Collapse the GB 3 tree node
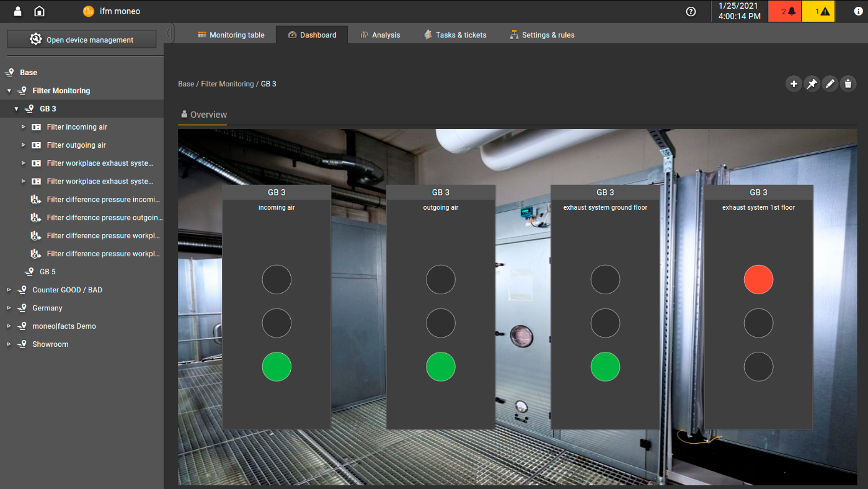The width and height of the screenshot is (868, 489). pyautogui.click(x=17, y=109)
